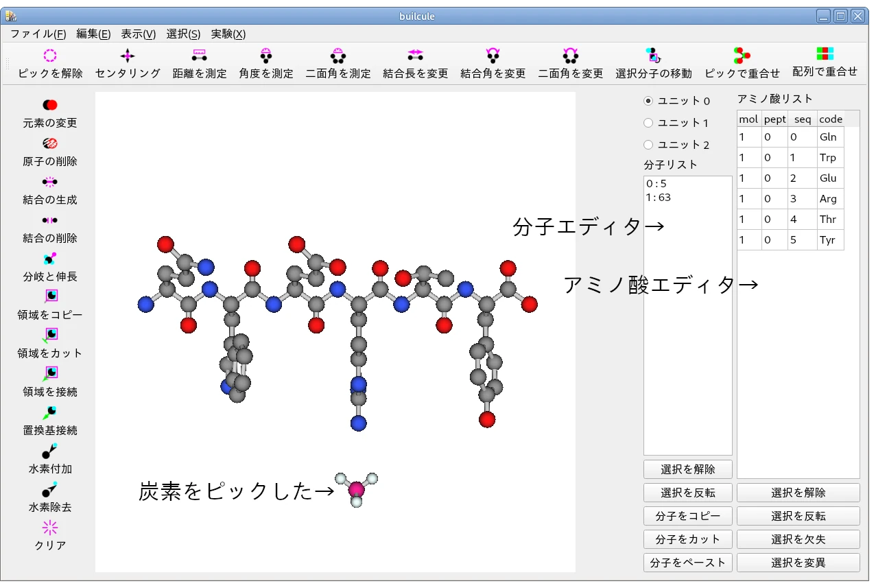Click the 選択を変異 button

tap(798, 563)
